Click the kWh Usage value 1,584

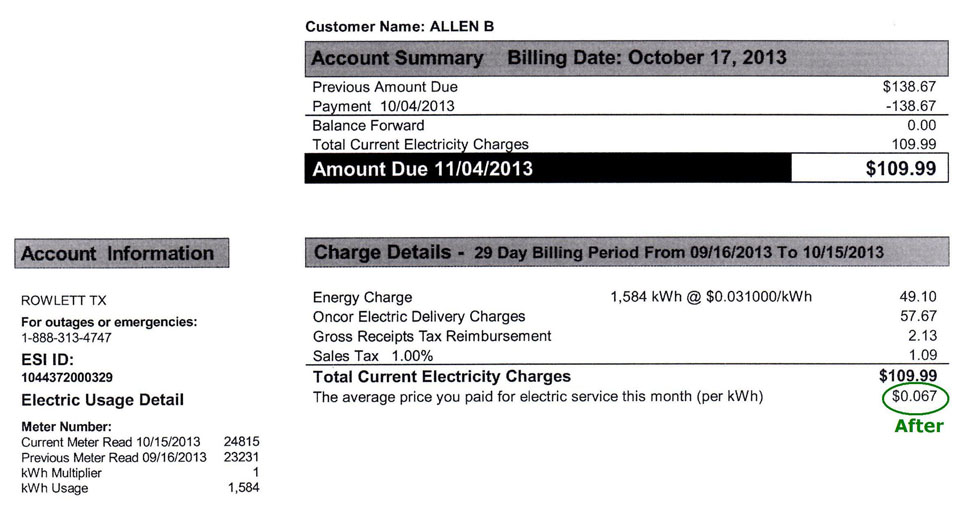tap(244, 488)
